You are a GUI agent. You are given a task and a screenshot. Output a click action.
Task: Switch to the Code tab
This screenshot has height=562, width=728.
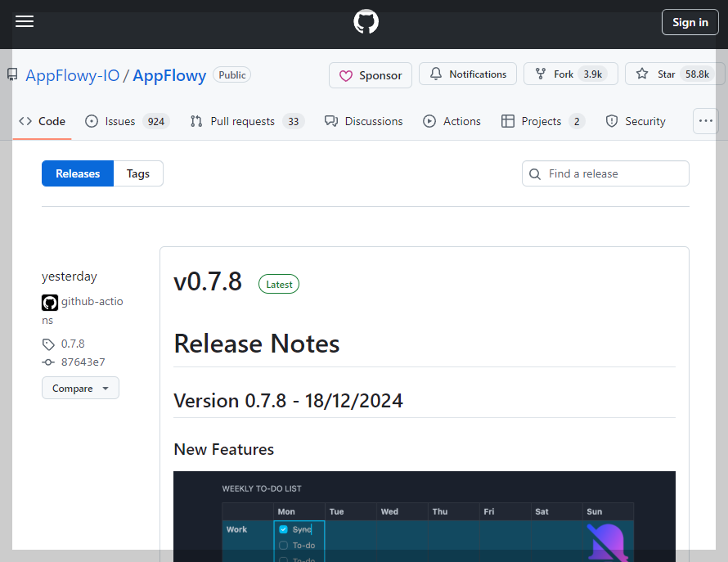point(42,121)
